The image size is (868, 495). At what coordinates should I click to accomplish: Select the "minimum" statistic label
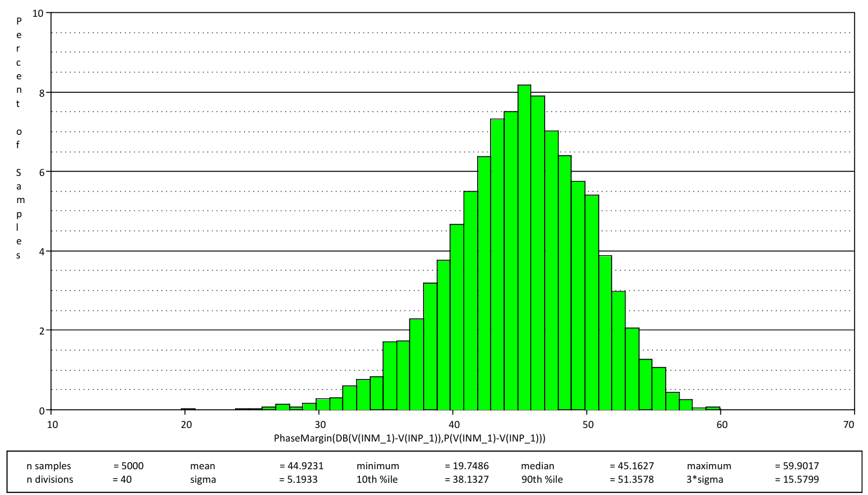(378, 466)
